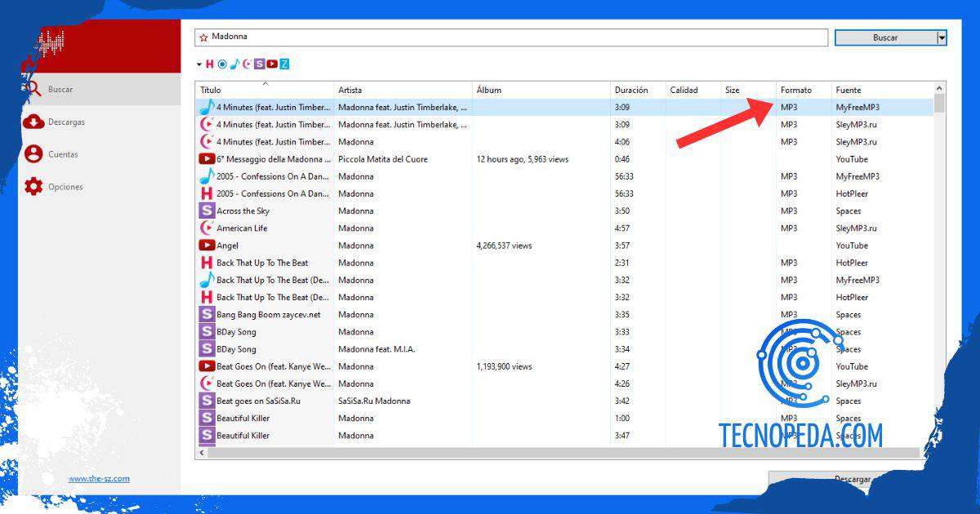Click the HotPleer source cell of the 2:31 row
Screen dimensions: 980x514
point(852,263)
